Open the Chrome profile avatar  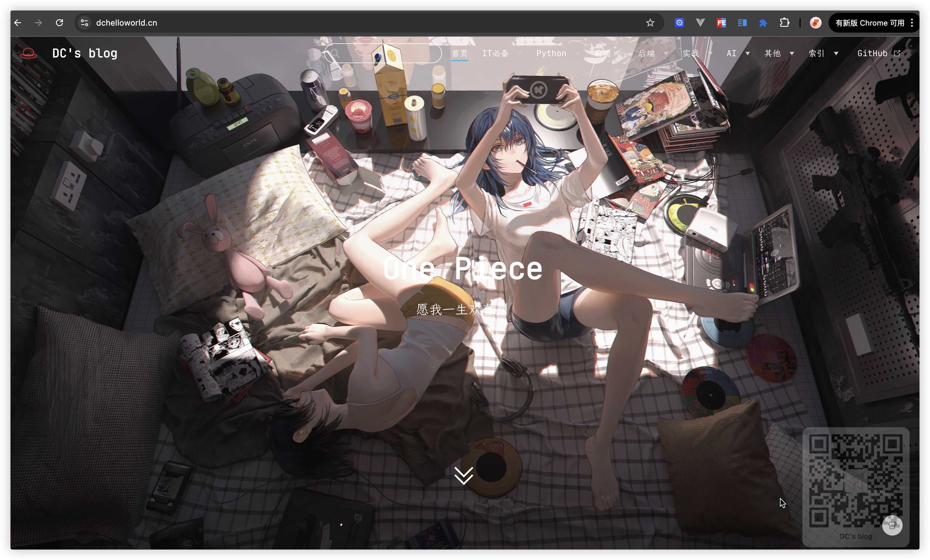[815, 23]
